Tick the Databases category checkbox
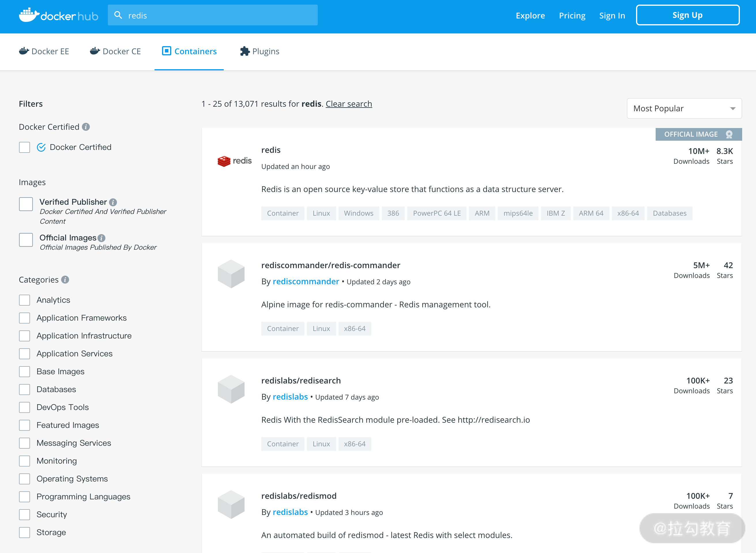756x553 pixels. click(25, 389)
